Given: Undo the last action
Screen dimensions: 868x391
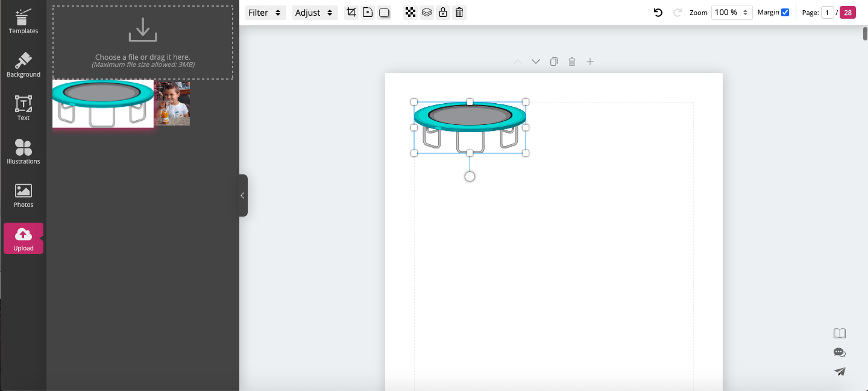Looking at the screenshot, I should click(658, 12).
